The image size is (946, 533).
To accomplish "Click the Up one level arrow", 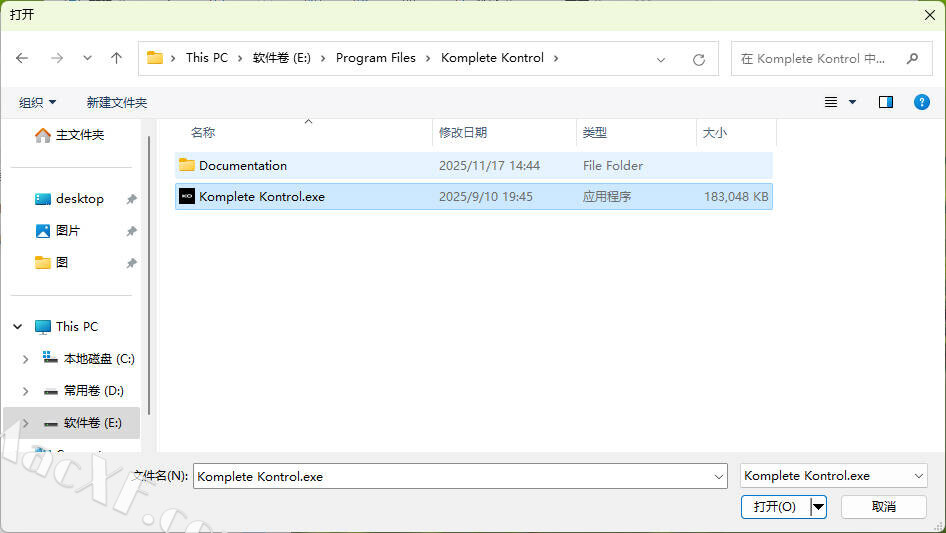I will (116, 58).
